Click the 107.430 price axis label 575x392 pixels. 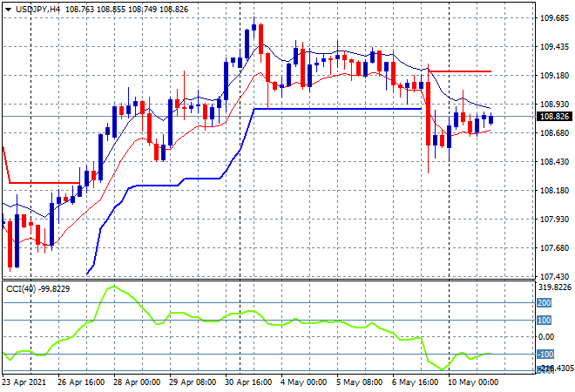click(x=554, y=276)
